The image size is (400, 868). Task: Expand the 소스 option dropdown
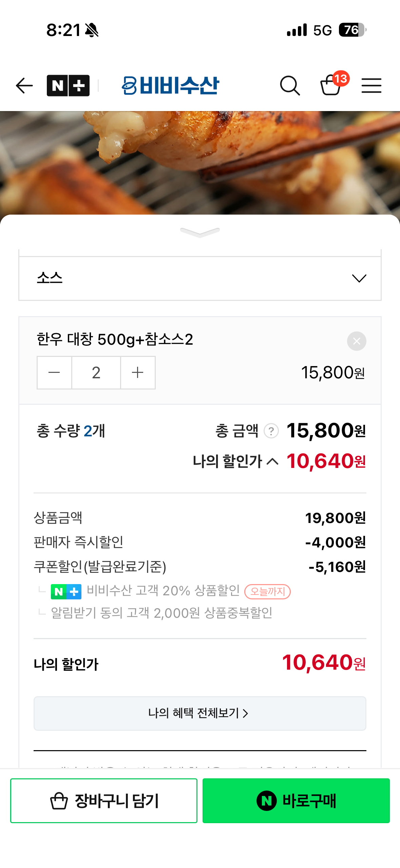(x=200, y=278)
